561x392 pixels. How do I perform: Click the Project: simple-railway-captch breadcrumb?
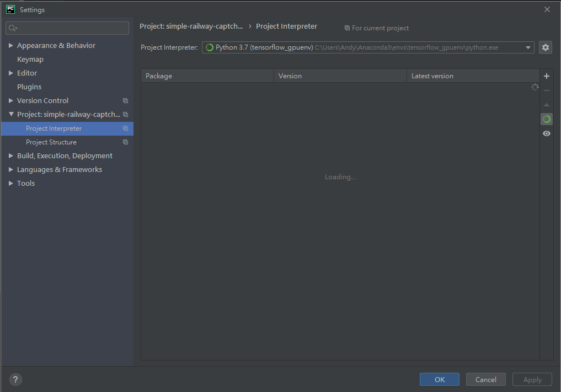pyautogui.click(x=191, y=26)
